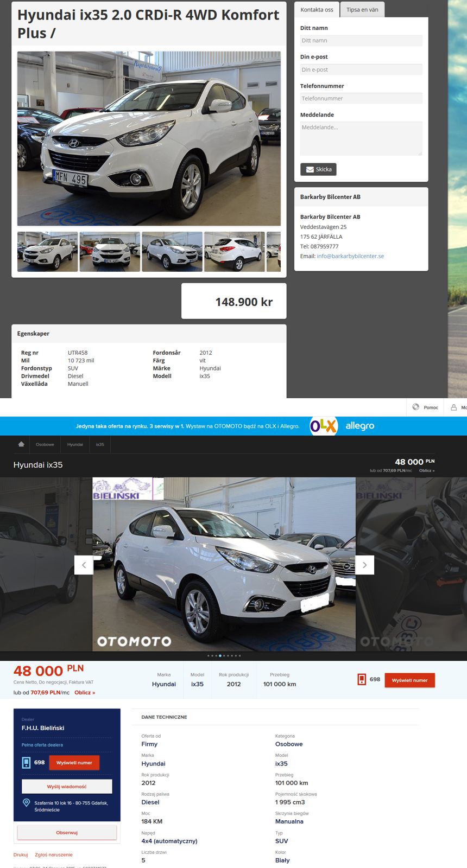Image resolution: width=467 pixels, height=868 pixels.
Task: Click inside the Meddelande text area
Action: pos(361,138)
